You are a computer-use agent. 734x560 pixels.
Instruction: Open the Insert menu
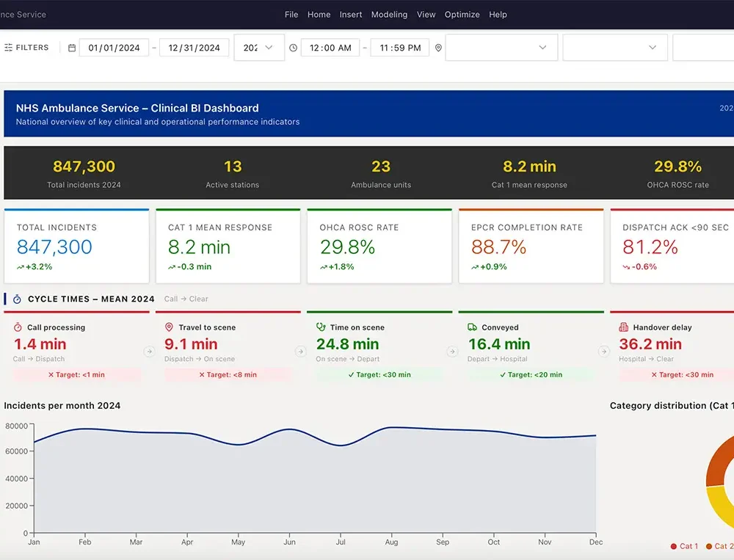point(351,15)
